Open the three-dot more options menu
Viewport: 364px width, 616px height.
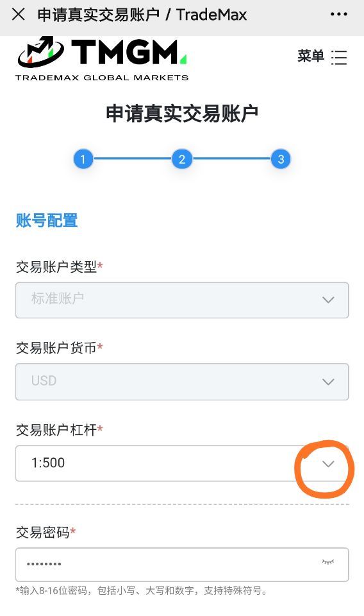pyautogui.click(x=339, y=14)
